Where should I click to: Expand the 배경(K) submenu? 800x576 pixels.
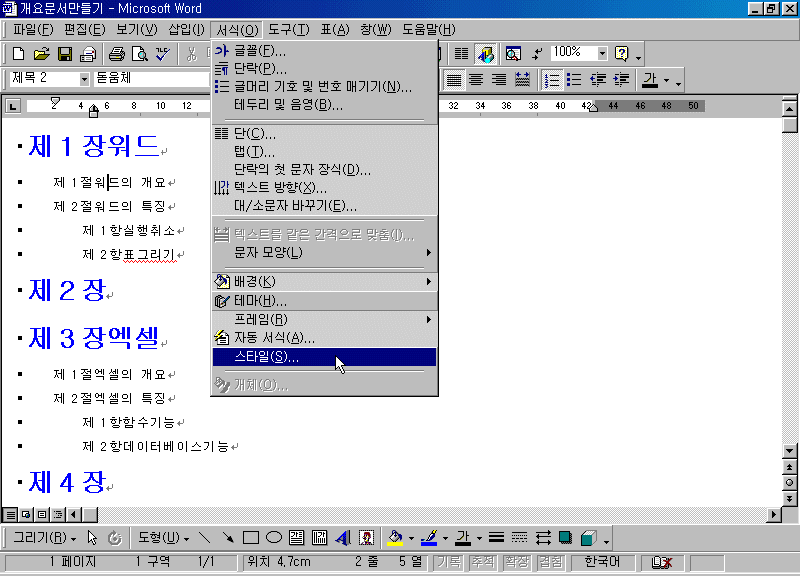click(x=324, y=282)
